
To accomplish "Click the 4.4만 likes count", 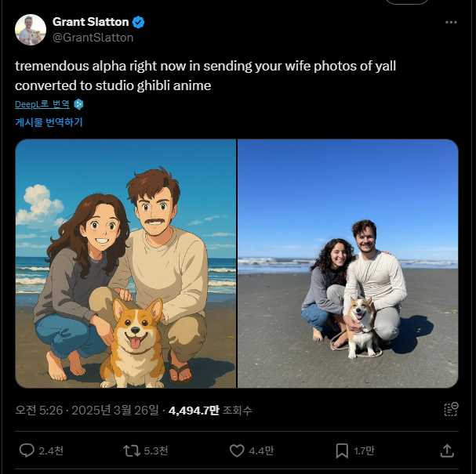I will tap(262, 450).
